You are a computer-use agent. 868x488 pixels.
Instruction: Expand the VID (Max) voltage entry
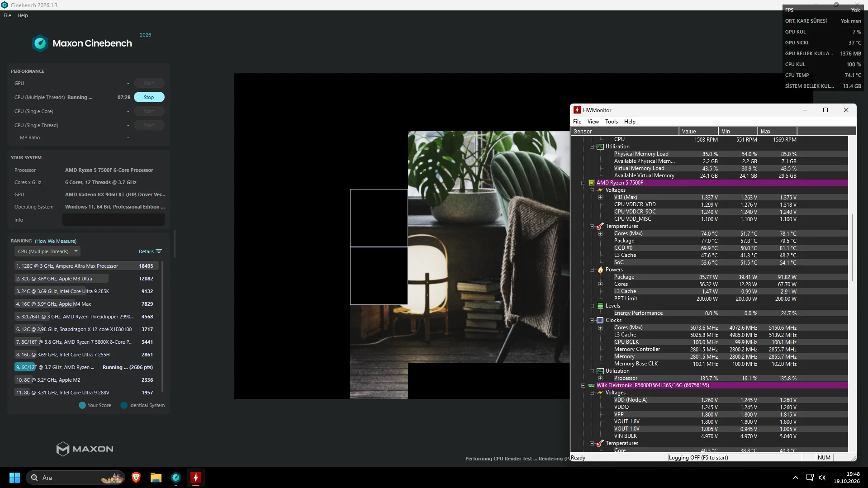(x=600, y=197)
